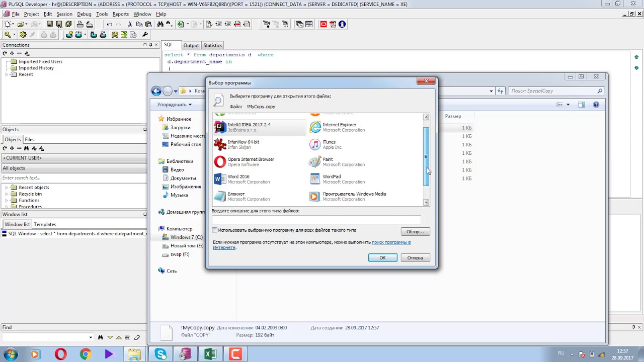Open Chrome from the taskbar

(x=85, y=354)
